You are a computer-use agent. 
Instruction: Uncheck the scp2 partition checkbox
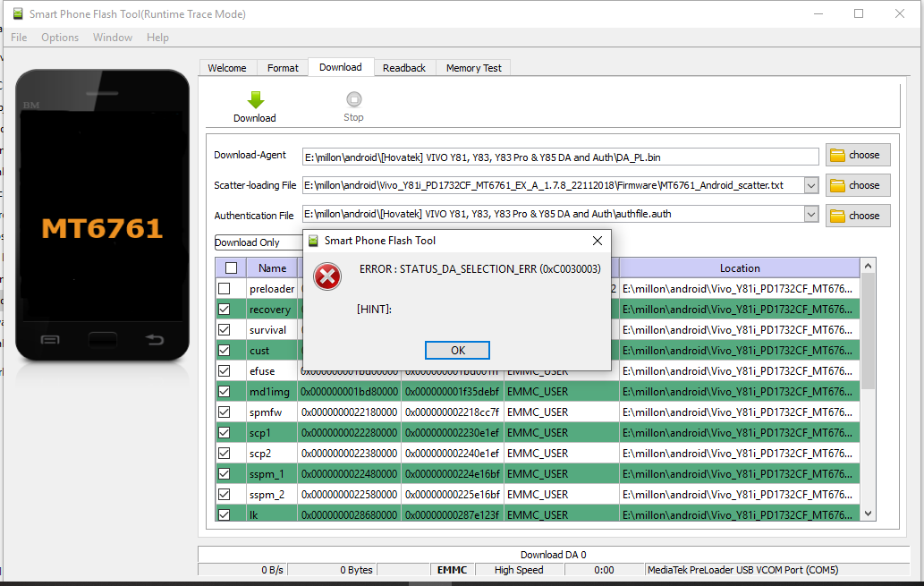224,454
